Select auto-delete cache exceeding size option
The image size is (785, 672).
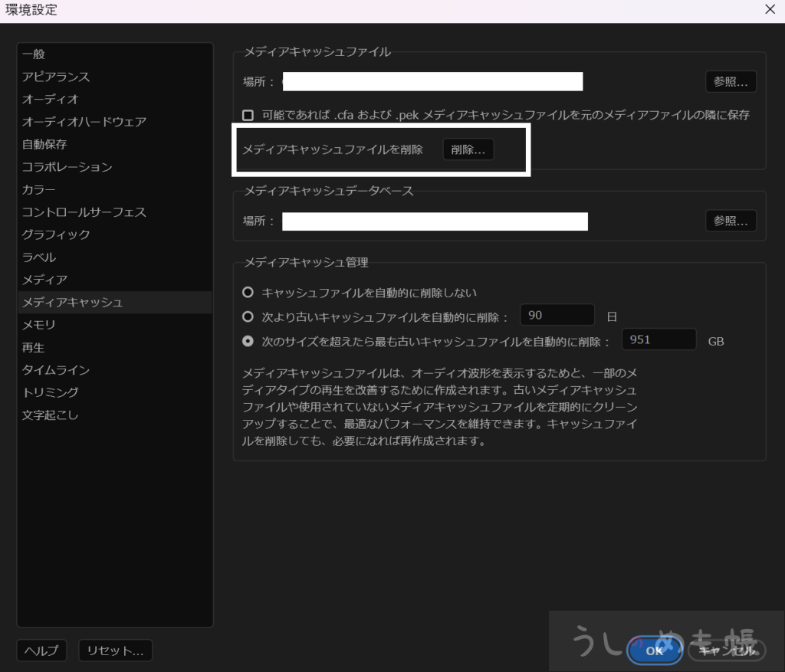[x=248, y=341]
